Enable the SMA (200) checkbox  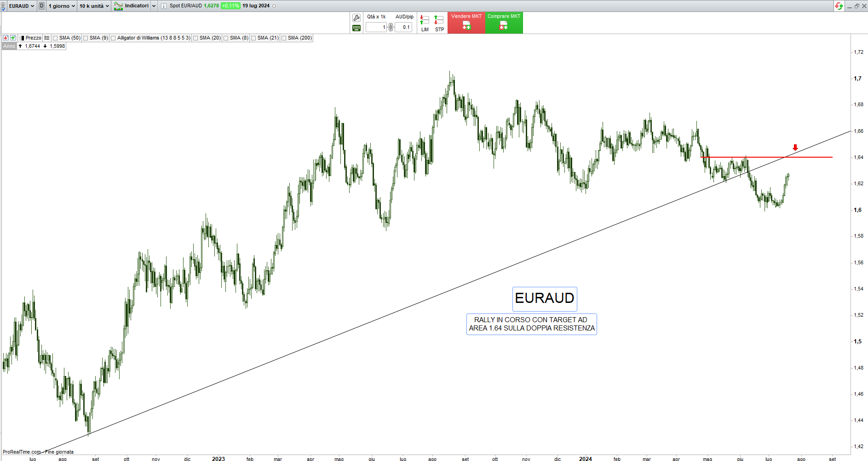284,38
